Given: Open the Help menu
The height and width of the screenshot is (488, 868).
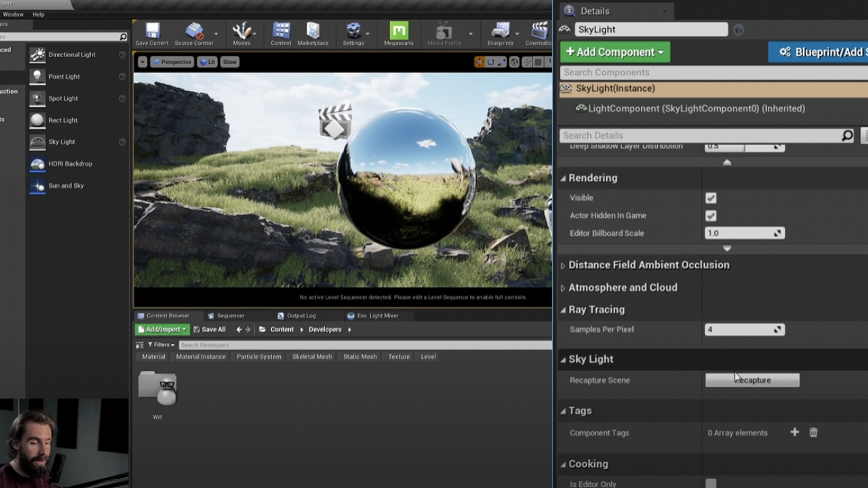Looking at the screenshot, I should [38, 14].
